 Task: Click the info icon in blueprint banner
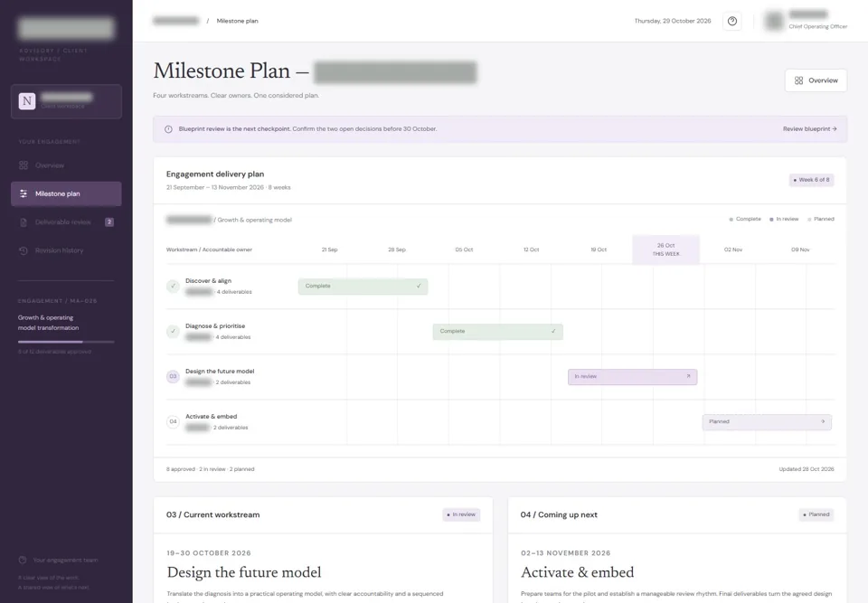[168, 129]
